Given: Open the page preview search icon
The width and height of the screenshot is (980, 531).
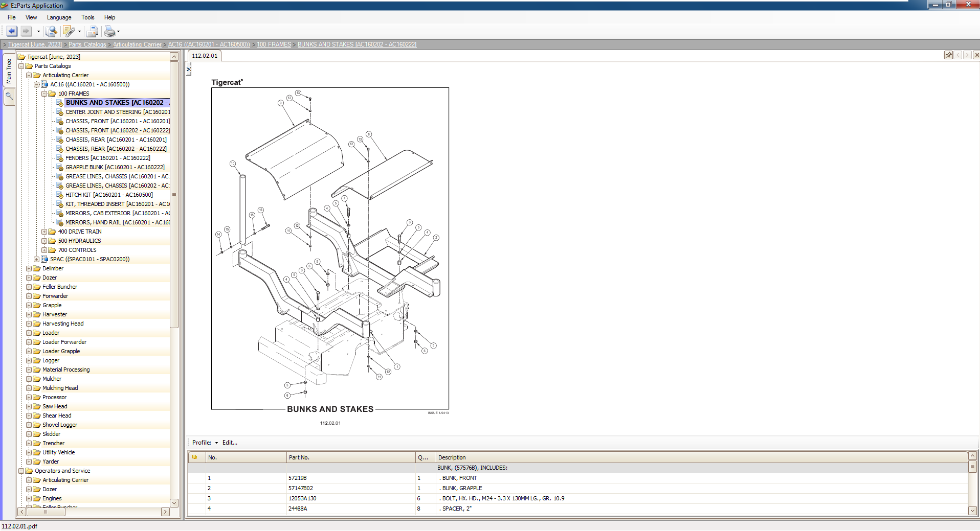Looking at the screenshot, I should pyautogui.click(x=51, y=31).
